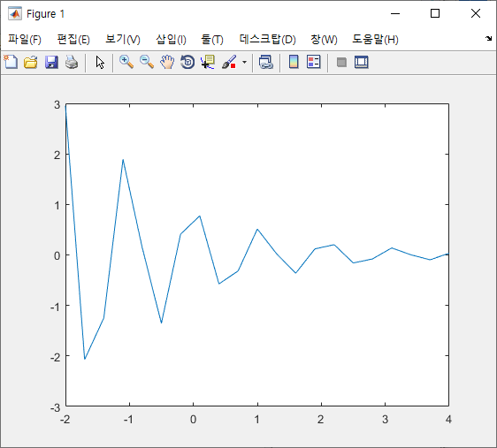Screen dimensions: 497x448
Task: Hide plot tools with the gray square icon
Action: pyautogui.click(x=341, y=62)
